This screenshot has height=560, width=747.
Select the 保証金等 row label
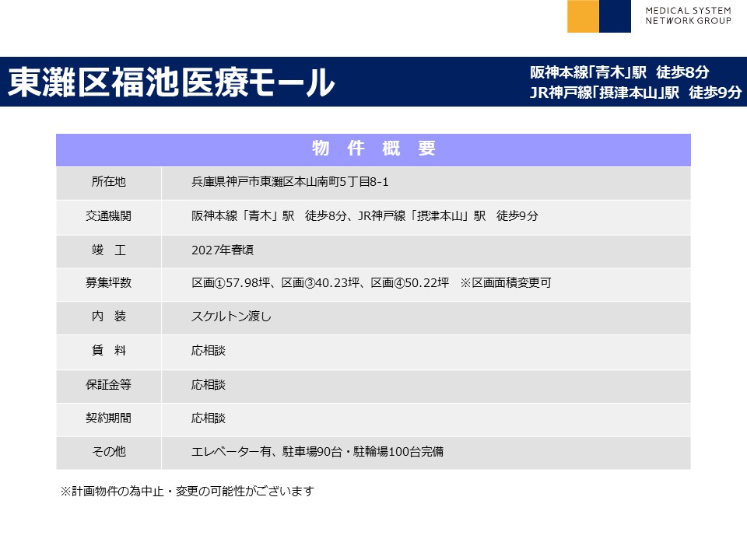[x=108, y=384]
